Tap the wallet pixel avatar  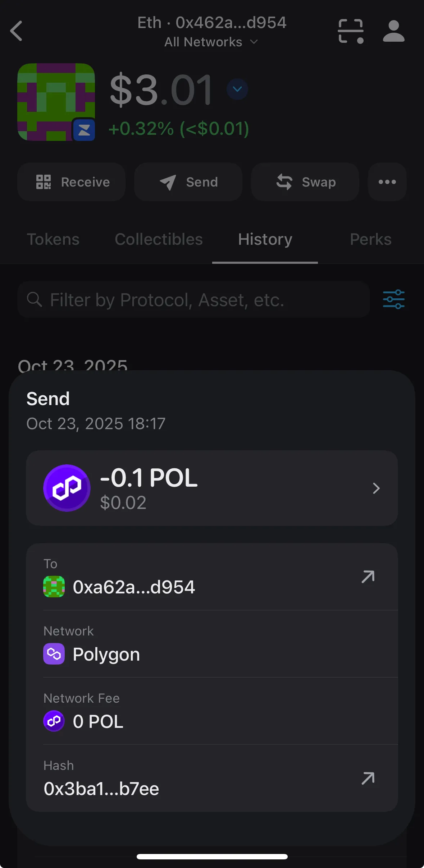point(56,102)
